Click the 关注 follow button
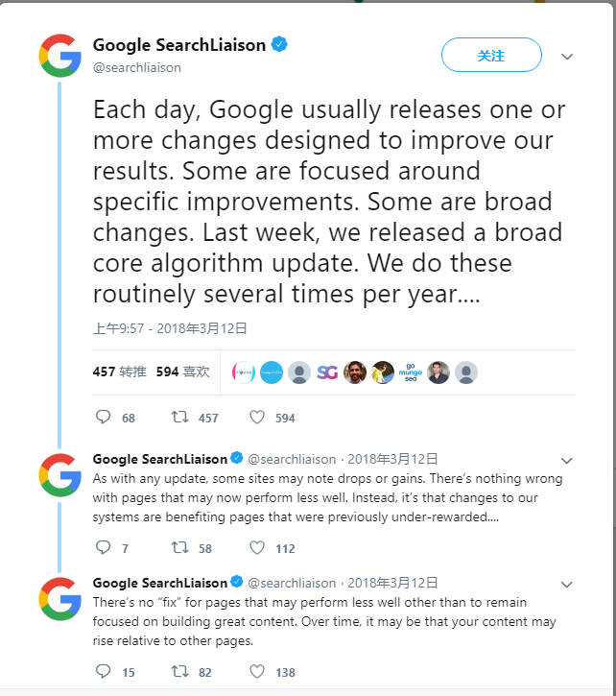Viewport: 616px width, 696px height. 491,56
